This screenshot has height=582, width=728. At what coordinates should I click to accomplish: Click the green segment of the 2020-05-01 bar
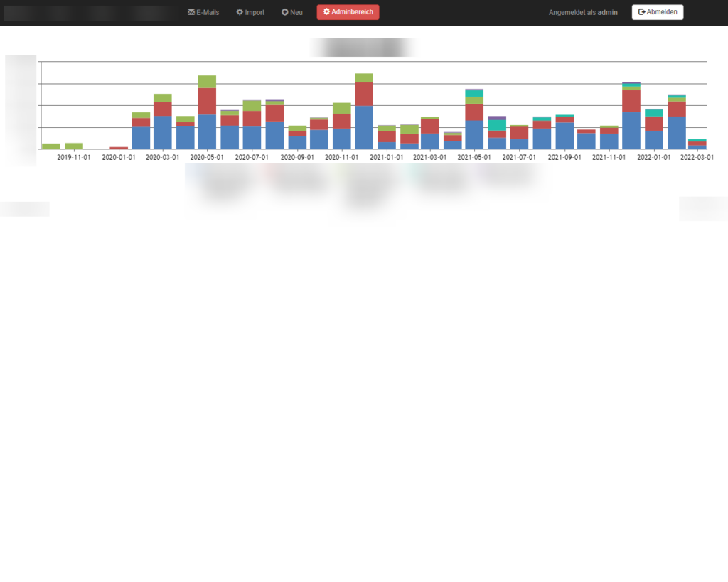[x=207, y=82]
